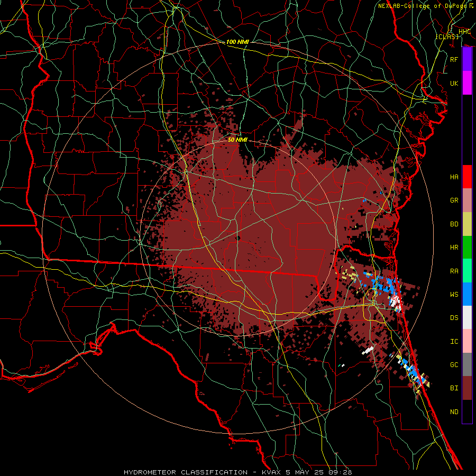
Task: Click the UK legend label text
Action: pos(454,83)
